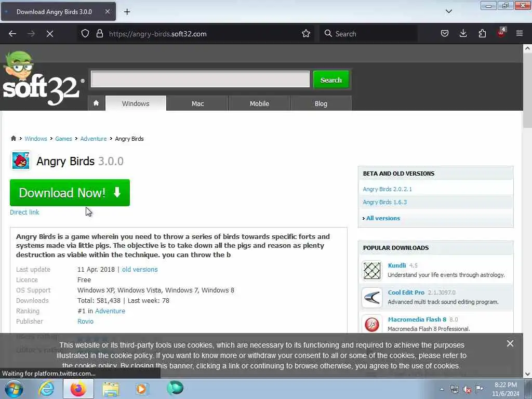
Task: Select the Mobile navigation tab
Action: (x=259, y=103)
